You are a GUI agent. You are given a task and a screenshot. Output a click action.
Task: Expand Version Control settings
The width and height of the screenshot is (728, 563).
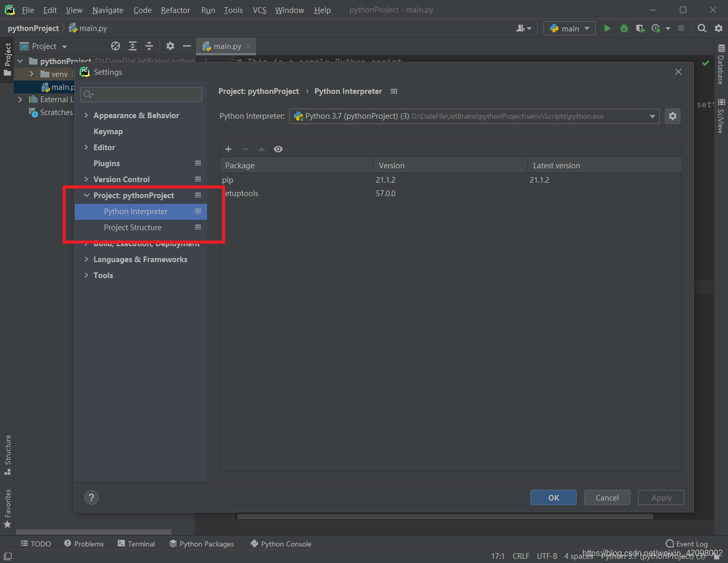pos(86,180)
